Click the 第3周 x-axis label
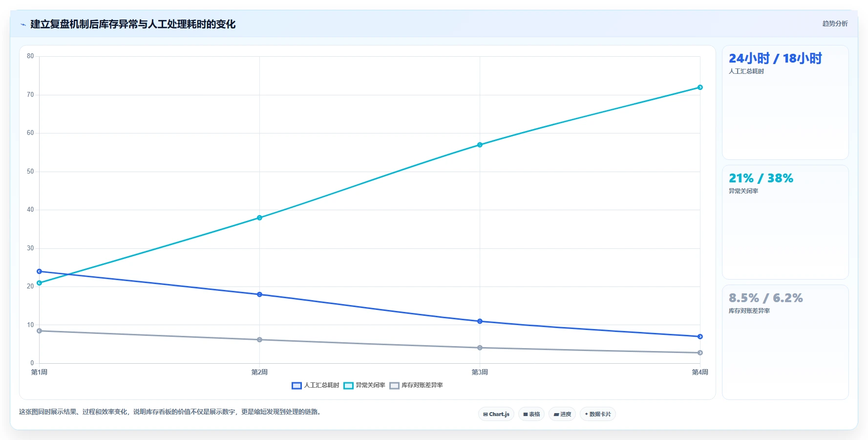 (x=480, y=372)
